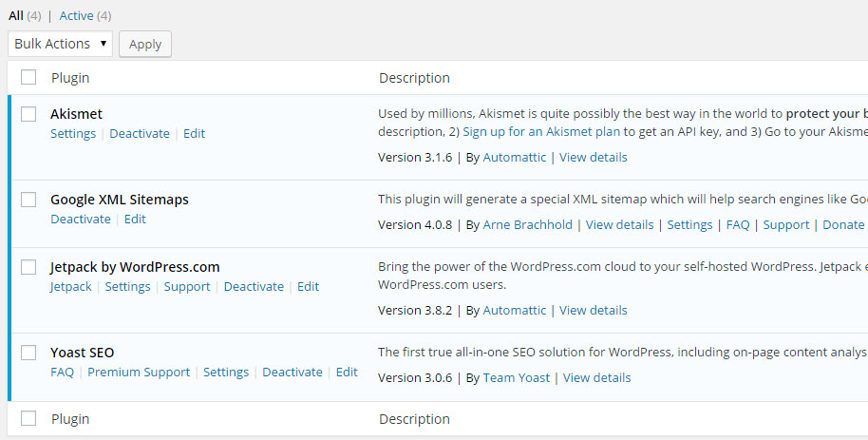This screenshot has height=440, width=868.
Task: Open Yoast Premium Support link
Action: pyautogui.click(x=139, y=373)
